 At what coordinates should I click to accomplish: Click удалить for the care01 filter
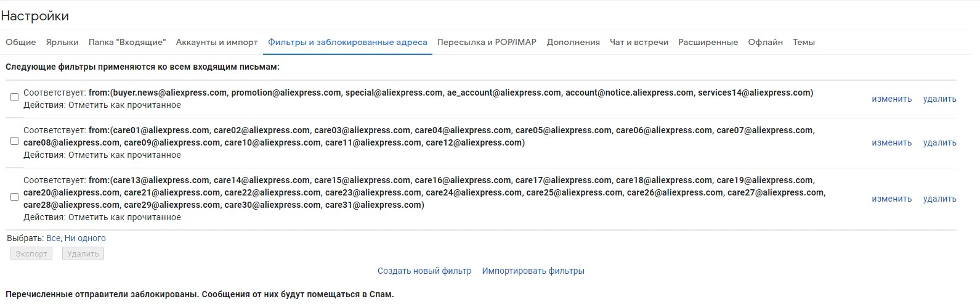(x=939, y=142)
